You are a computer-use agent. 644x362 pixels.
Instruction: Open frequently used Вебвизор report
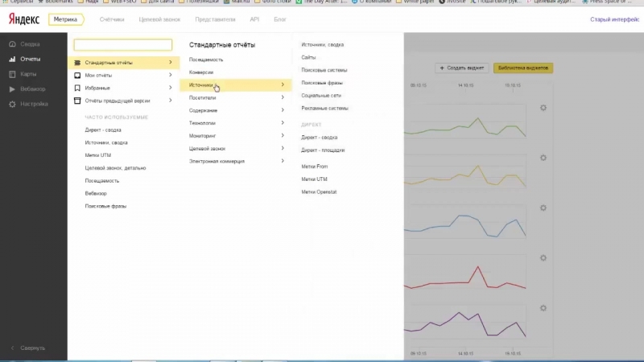pyautogui.click(x=96, y=194)
